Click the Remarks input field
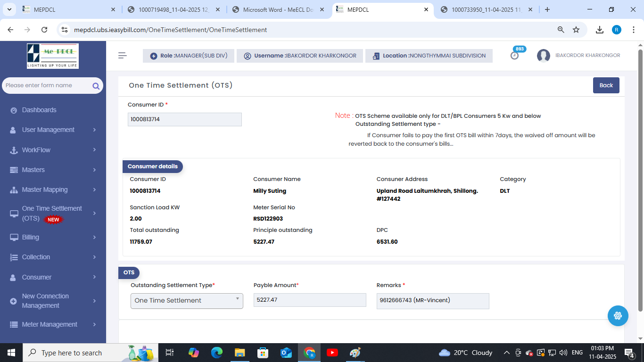Viewport: 644px width, 362px height. tap(433, 301)
